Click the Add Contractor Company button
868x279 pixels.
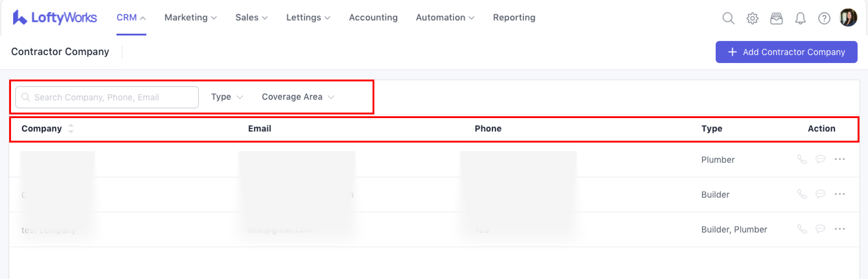click(786, 52)
